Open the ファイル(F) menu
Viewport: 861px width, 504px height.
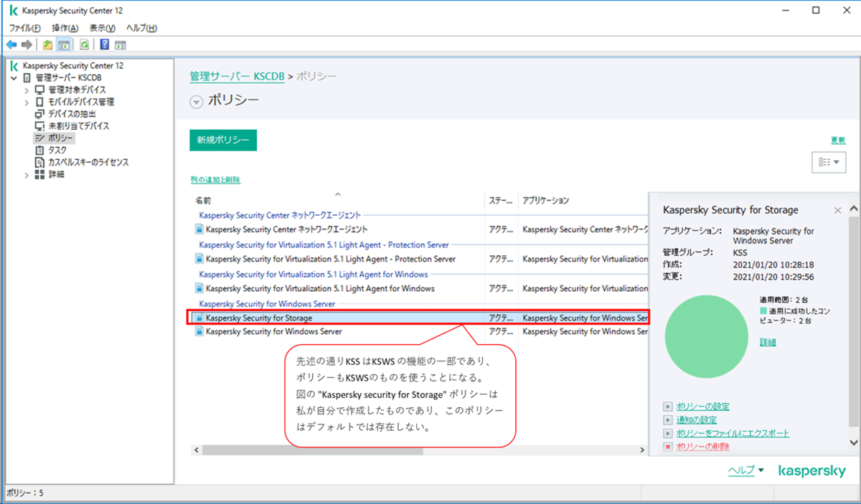click(25, 28)
